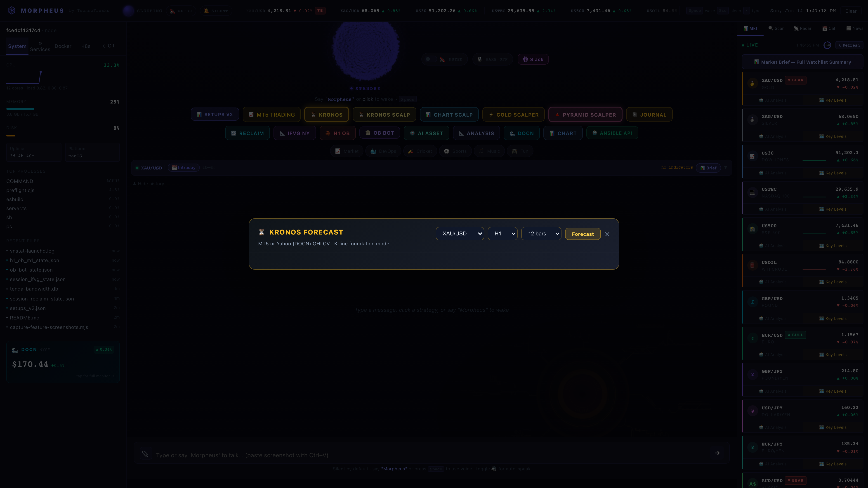Click the Gold Scalper lightning button
The image size is (868, 488).
(514, 115)
